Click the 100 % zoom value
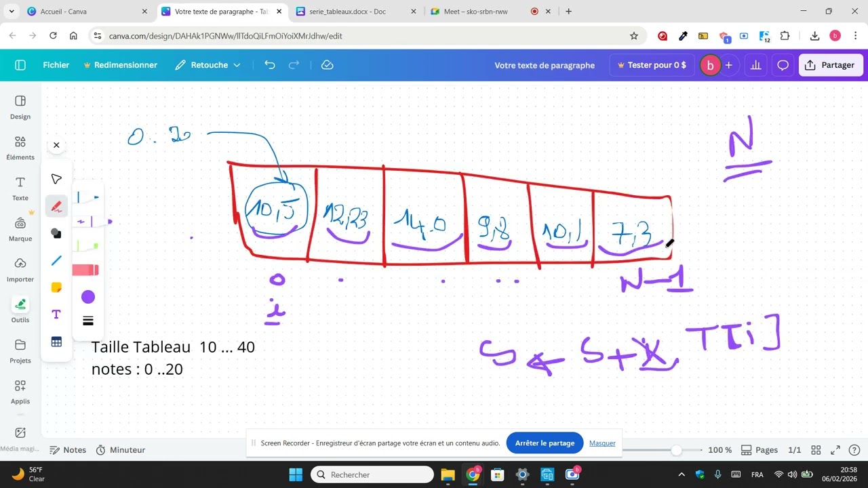This screenshot has height=488, width=868. tap(719, 450)
